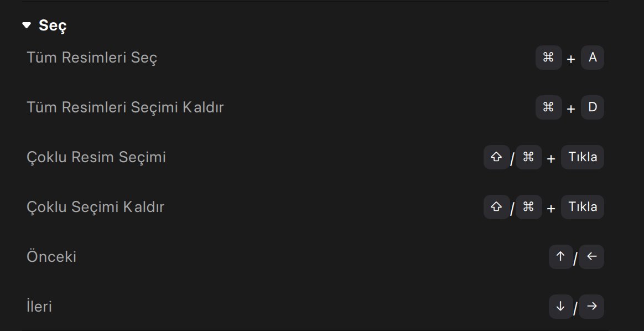The image size is (644, 331).
Task: Click the Shift key icon in Çoklu Resim Seçimi row
Action: click(x=496, y=157)
